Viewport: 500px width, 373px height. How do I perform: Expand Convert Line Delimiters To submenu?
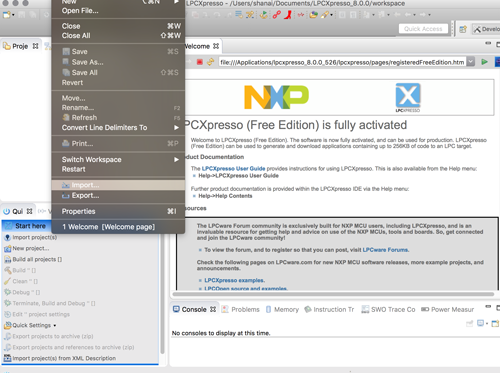[118, 128]
